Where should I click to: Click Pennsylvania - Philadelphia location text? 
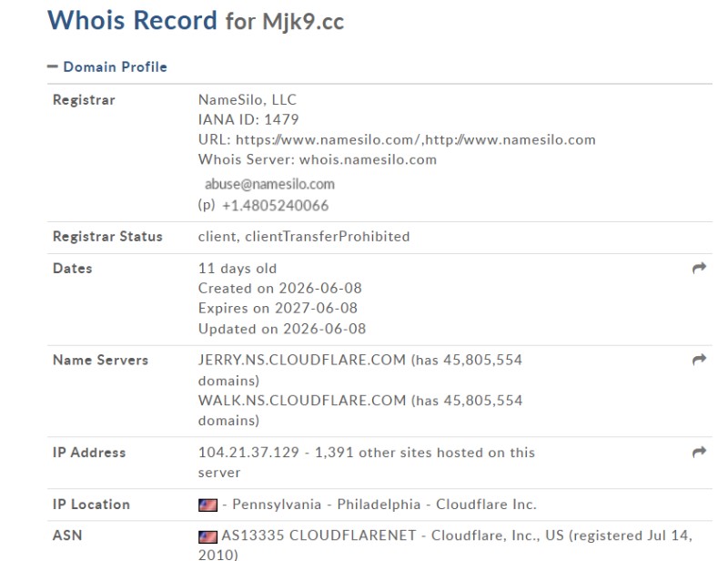coord(326,505)
